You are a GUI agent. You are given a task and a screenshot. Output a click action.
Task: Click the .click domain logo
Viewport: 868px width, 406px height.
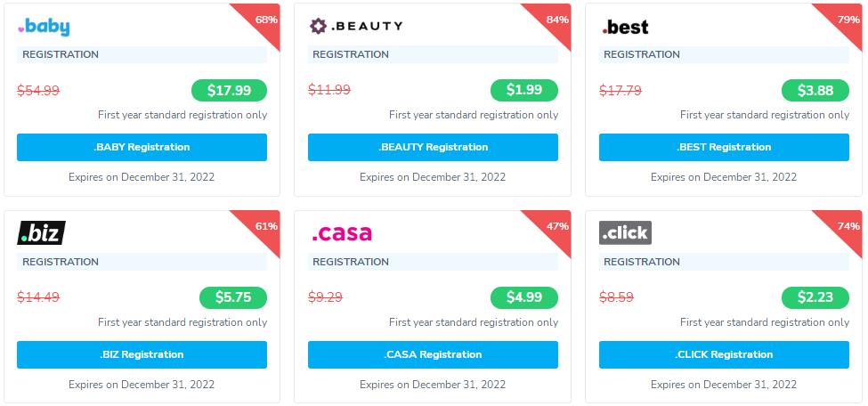click(x=625, y=233)
